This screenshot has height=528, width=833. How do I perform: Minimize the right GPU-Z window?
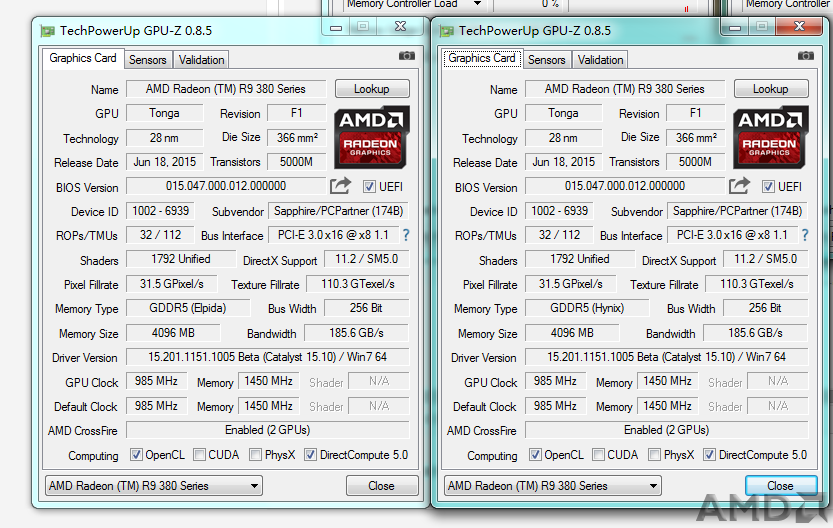[x=735, y=27]
